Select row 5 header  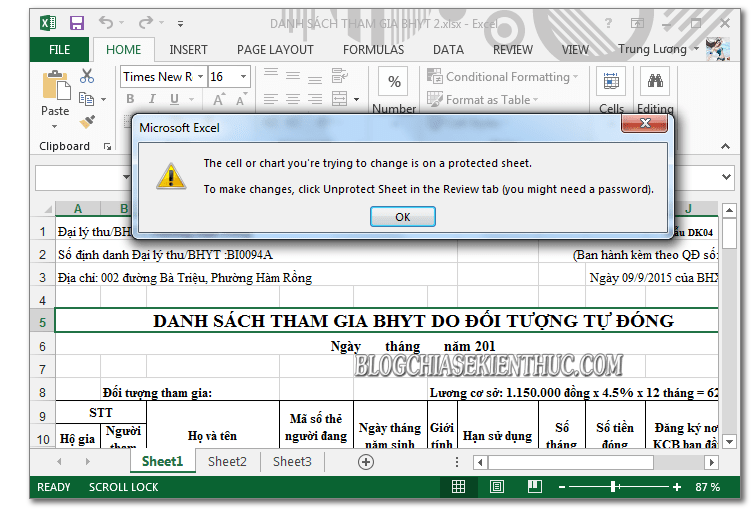42,322
